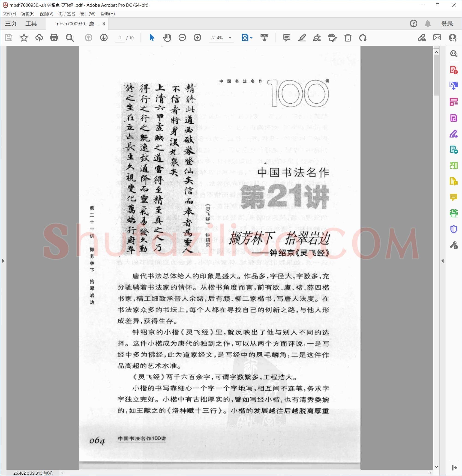Open the find text magnifier icon

[x=70, y=38]
